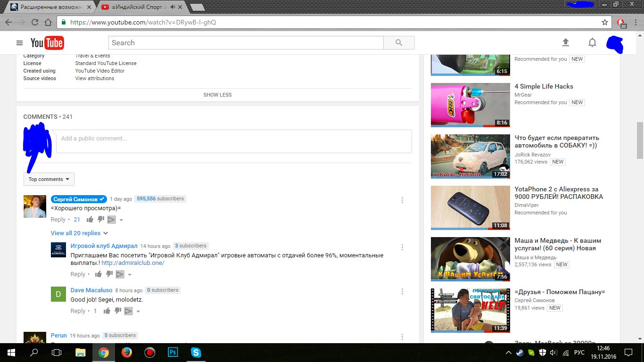Dislike Сергей Симонов's comment
The height and width of the screenshot is (362, 644).
(x=100, y=219)
